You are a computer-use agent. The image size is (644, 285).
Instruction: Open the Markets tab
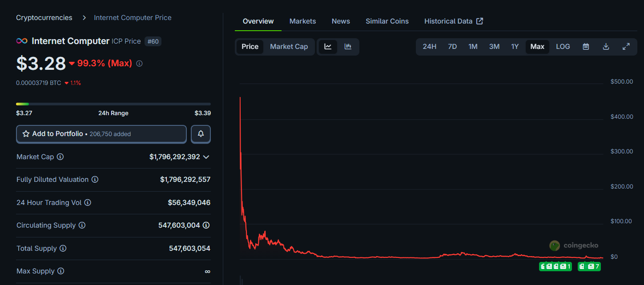pos(302,21)
